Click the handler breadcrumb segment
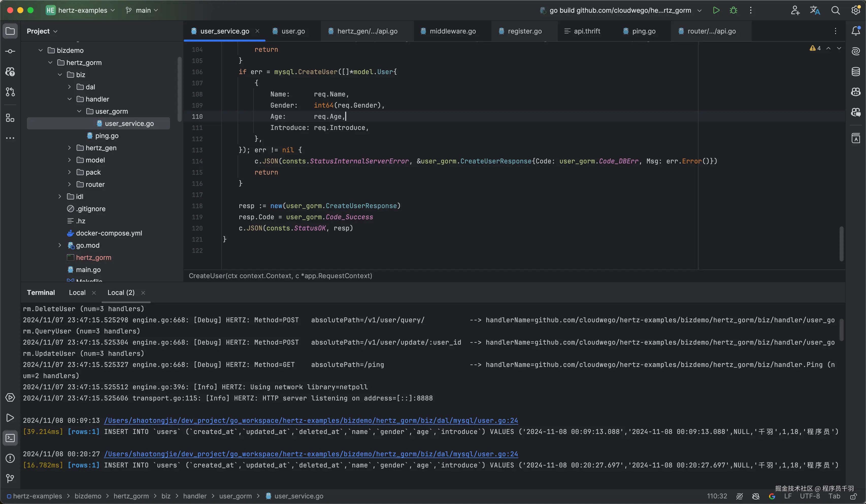This screenshot has height=504, width=866. tap(194, 496)
